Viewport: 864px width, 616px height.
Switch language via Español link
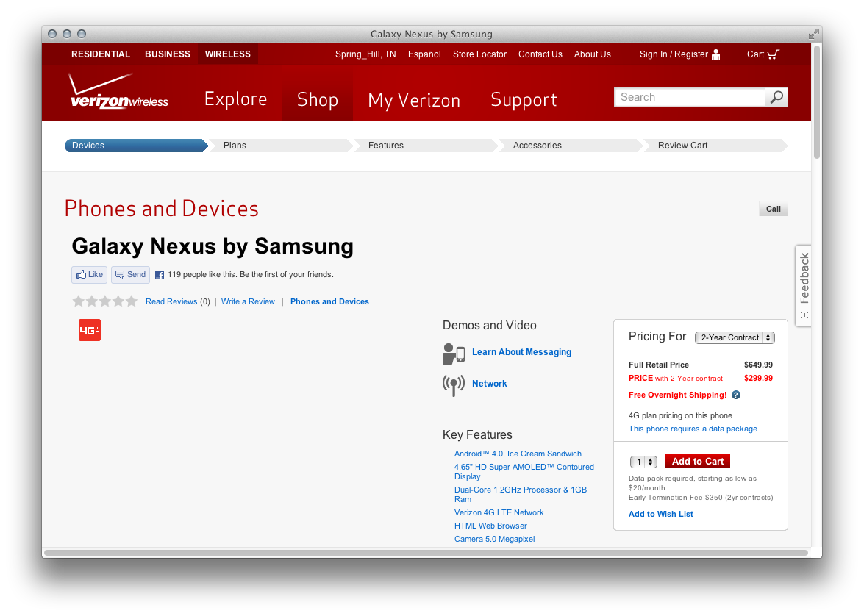pyautogui.click(x=424, y=54)
